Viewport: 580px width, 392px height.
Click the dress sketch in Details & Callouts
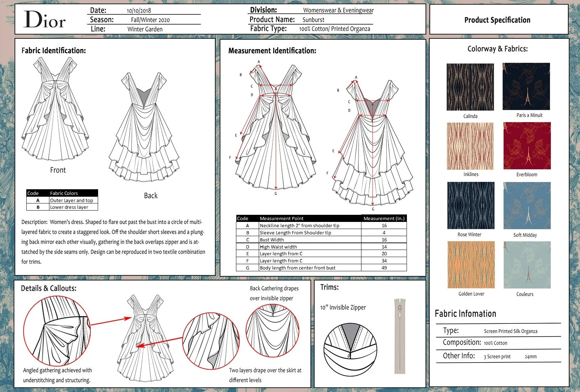click(145, 338)
